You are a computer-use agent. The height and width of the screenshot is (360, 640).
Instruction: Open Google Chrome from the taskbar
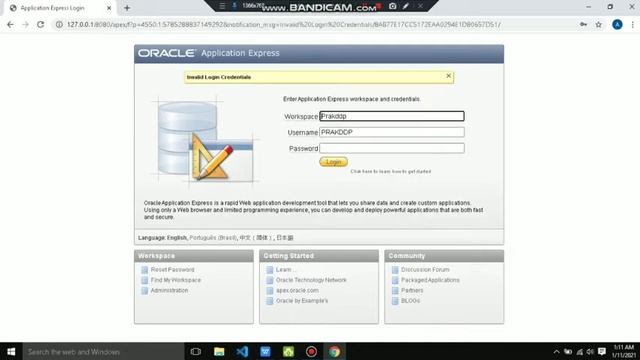point(335,351)
